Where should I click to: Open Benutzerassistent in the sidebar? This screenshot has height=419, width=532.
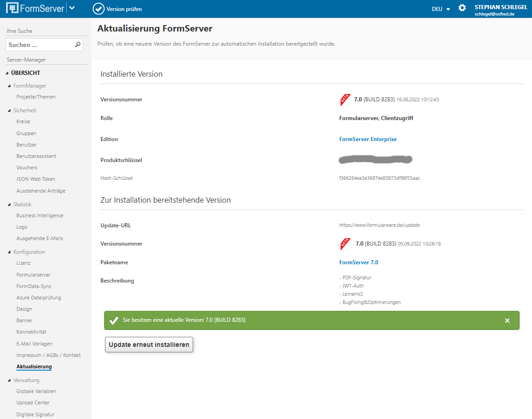coord(36,156)
